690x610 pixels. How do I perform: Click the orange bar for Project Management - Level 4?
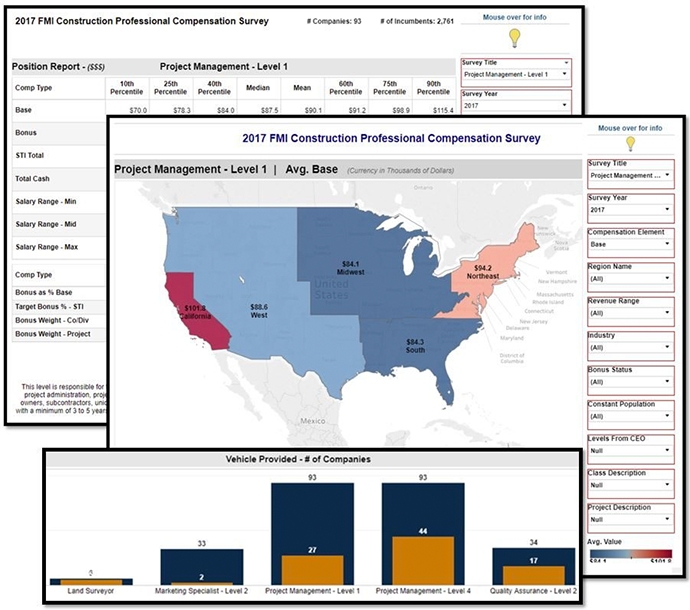pyautogui.click(x=423, y=561)
